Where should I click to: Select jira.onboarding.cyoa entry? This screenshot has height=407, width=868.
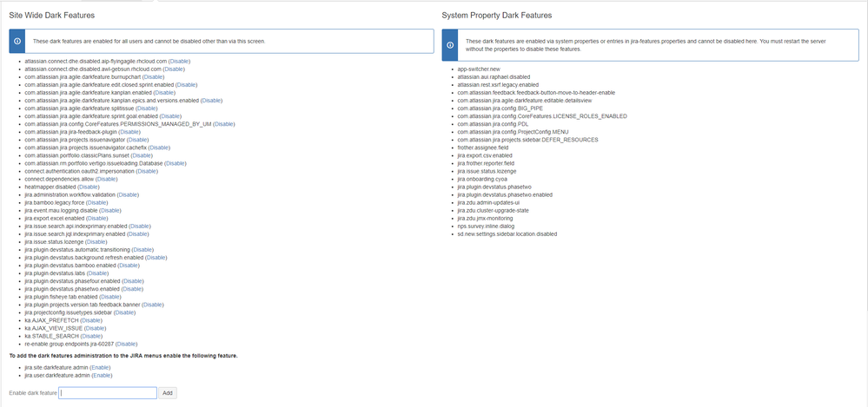pos(481,179)
